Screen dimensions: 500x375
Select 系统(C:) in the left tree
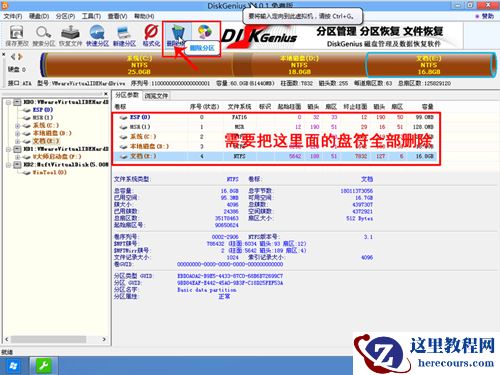pos(46,126)
